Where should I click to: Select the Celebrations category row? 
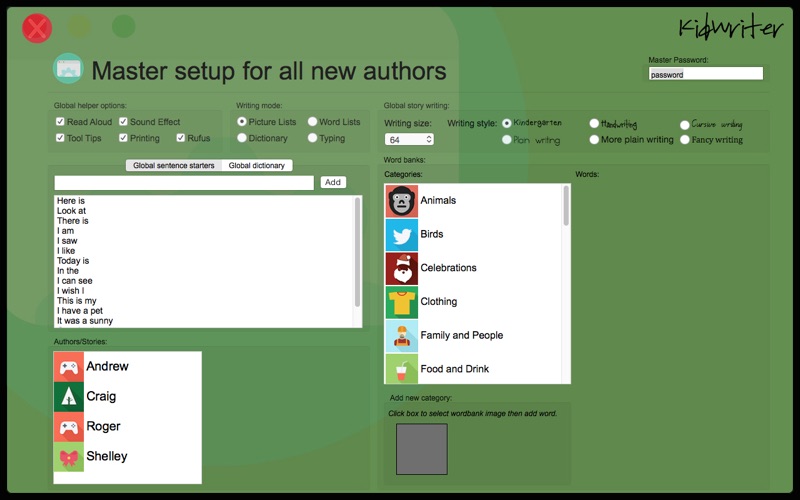coord(473,268)
